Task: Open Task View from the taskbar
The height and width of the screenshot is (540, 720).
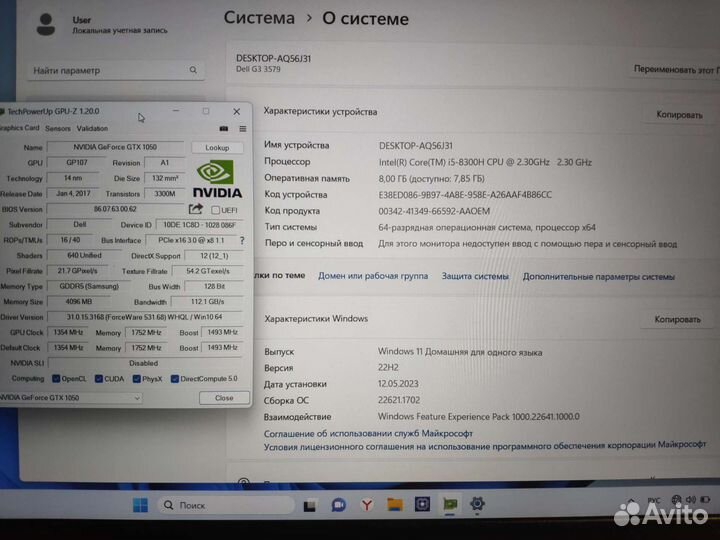Action: (310, 505)
